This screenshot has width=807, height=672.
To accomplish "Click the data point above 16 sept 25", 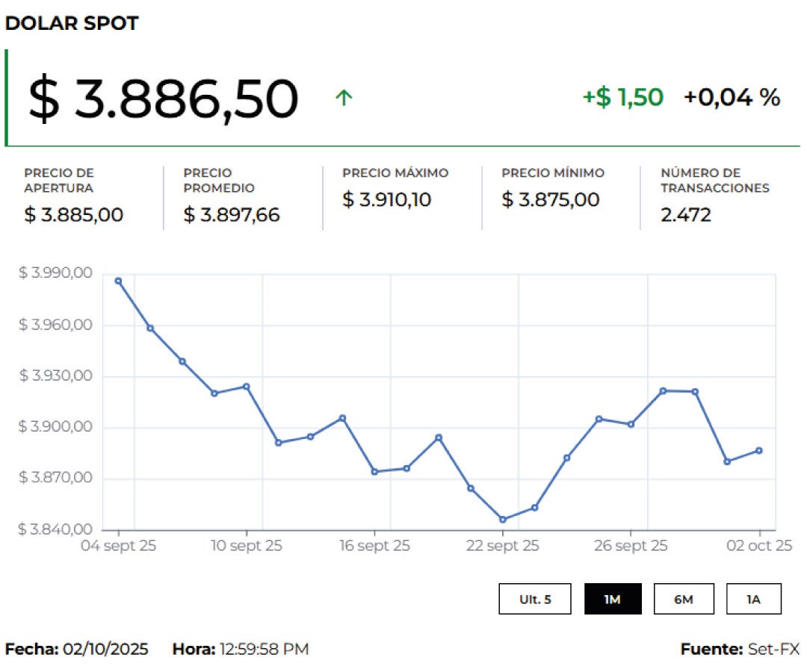I will pos(374,472).
